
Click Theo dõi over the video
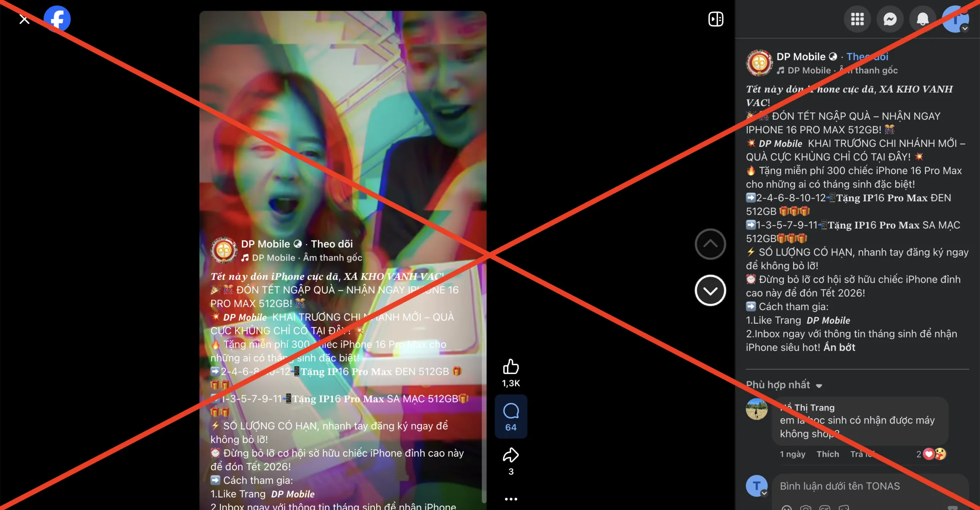[332, 244]
